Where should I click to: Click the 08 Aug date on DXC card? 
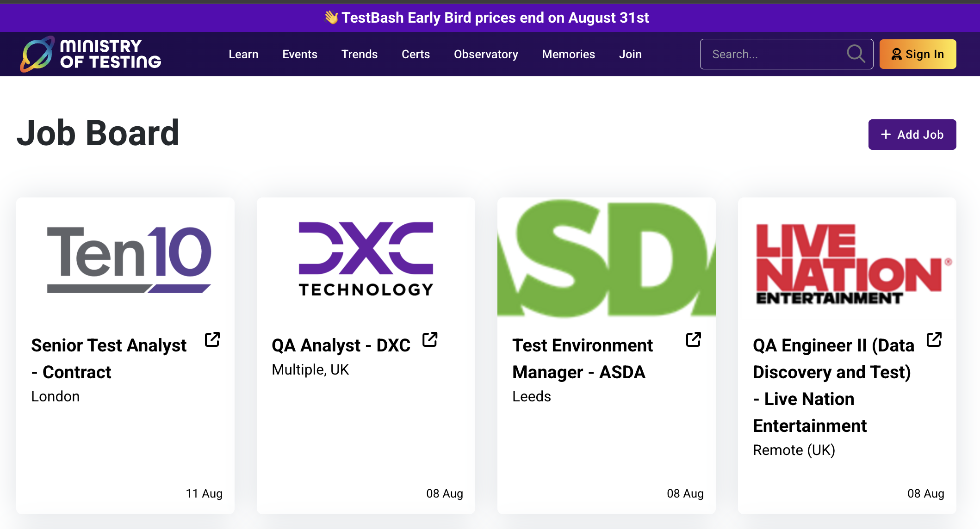coord(445,493)
